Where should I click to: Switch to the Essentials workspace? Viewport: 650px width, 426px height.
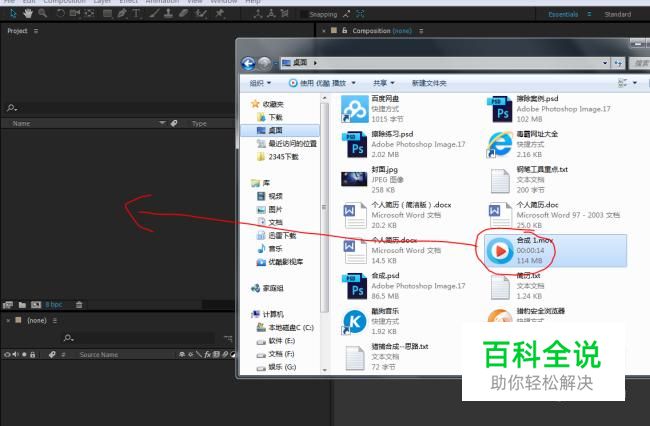pos(563,15)
